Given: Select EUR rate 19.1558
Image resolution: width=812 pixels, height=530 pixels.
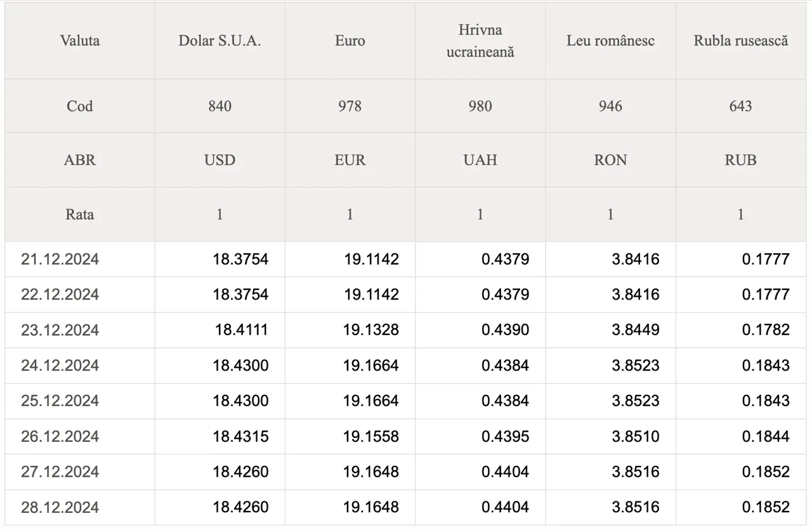Looking at the screenshot, I should pos(371,437).
